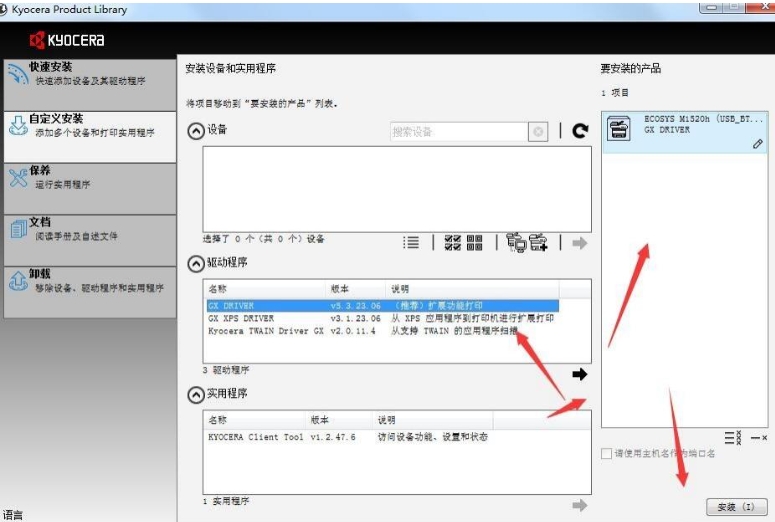Sort drivers by 说明 column header

pyautogui.click(x=473, y=289)
